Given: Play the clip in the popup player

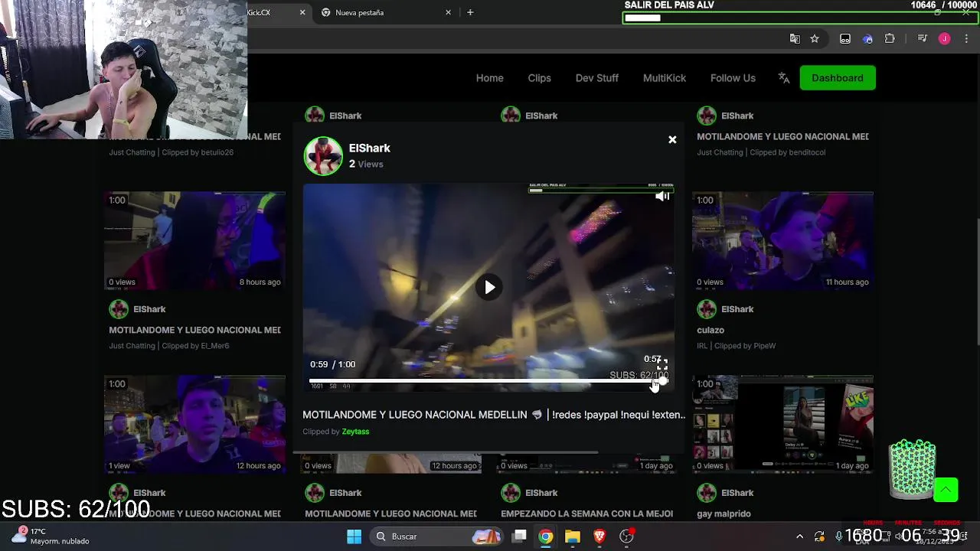Looking at the screenshot, I should point(489,287).
